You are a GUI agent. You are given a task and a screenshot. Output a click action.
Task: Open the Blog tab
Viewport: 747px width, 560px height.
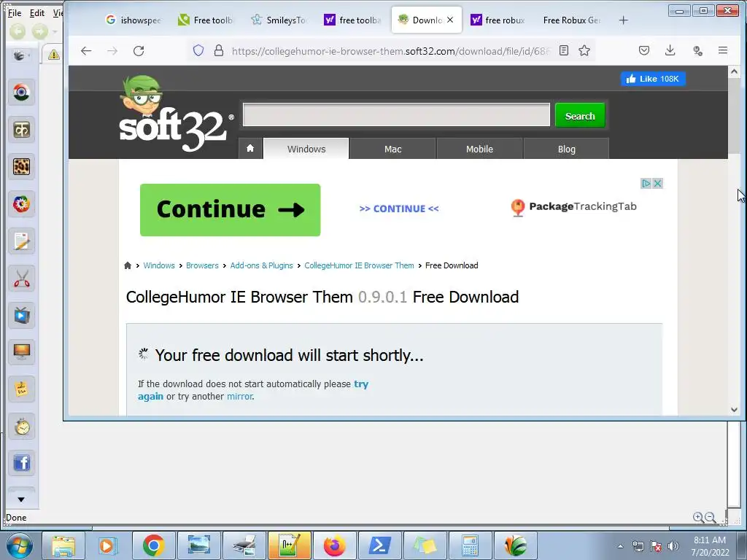pyautogui.click(x=566, y=149)
